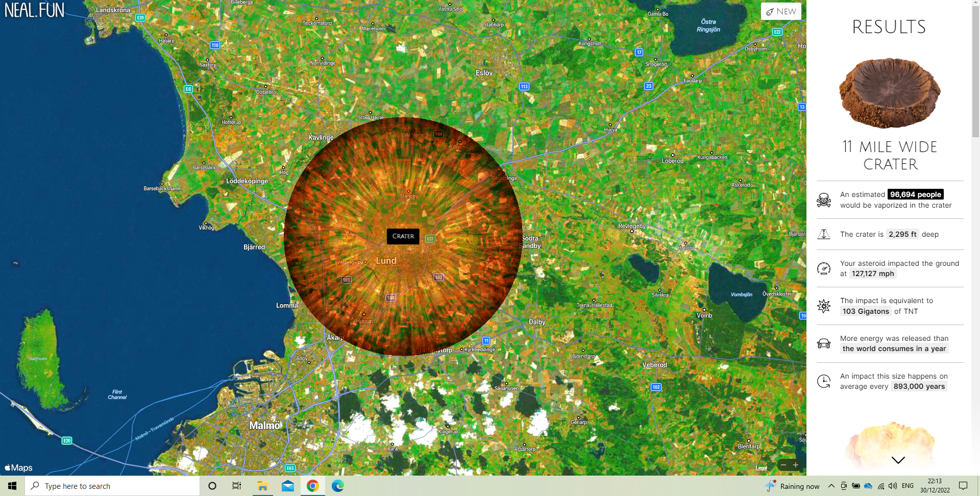Click the 103 Gigatons value
The height and width of the screenshot is (496, 980).
tap(866, 311)
